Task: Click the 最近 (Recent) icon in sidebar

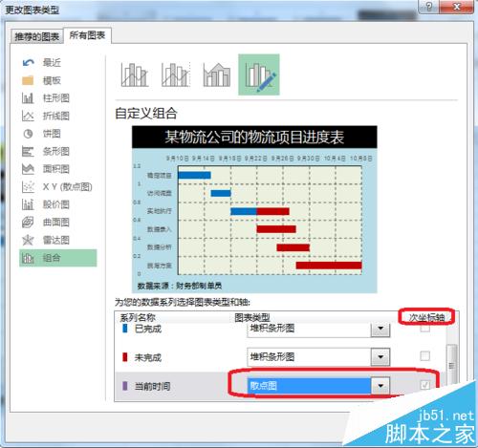Action: click(x=28, y=63)
